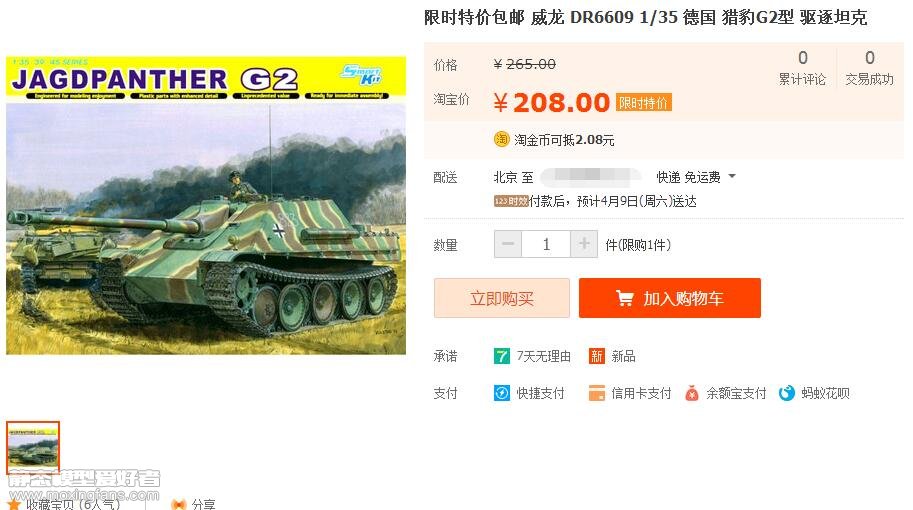
Task: Open the 交易成功 transactions count tab
Action: [869, 68]
